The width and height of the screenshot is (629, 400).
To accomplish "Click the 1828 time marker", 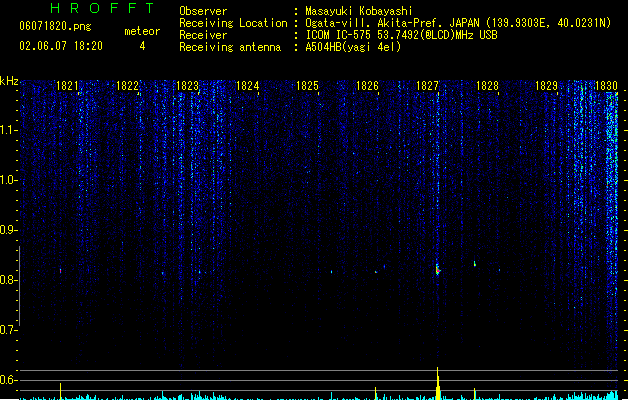I will [487, 86].
